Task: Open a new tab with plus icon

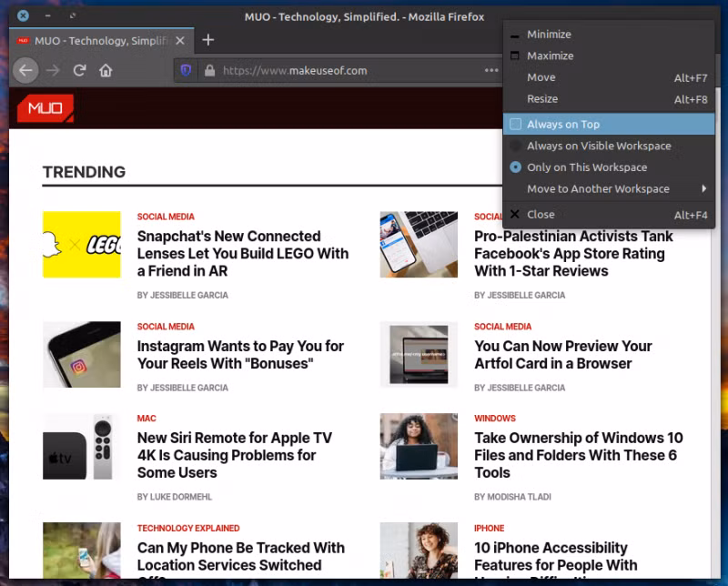Action: pos(208,40)
